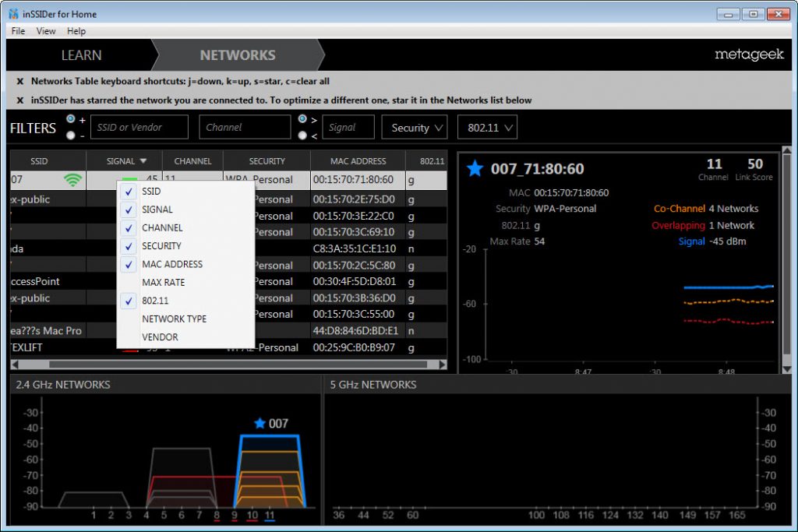Image resolution: width=798 pixels, height=532 pixels.
Task: Dismiss the keyboard shortcuts notice
Action: (19, 81)
